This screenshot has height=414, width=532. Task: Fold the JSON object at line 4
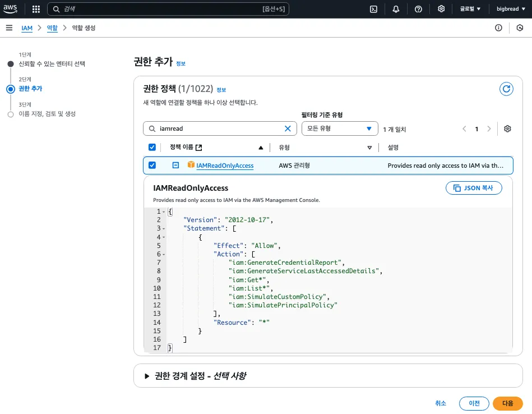pyautogui.click(x=164, y=237)
